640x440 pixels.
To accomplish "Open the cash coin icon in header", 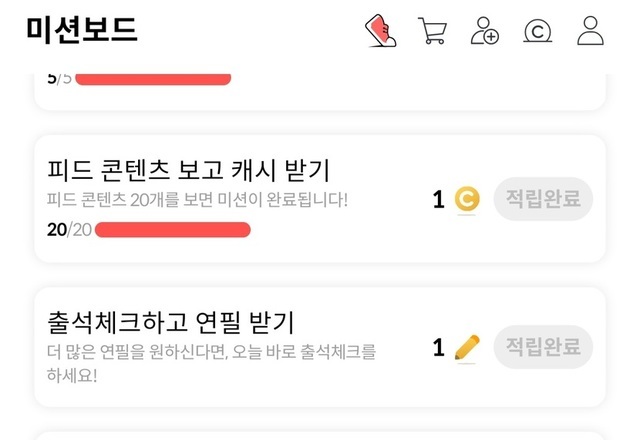I will coord(538,32).
